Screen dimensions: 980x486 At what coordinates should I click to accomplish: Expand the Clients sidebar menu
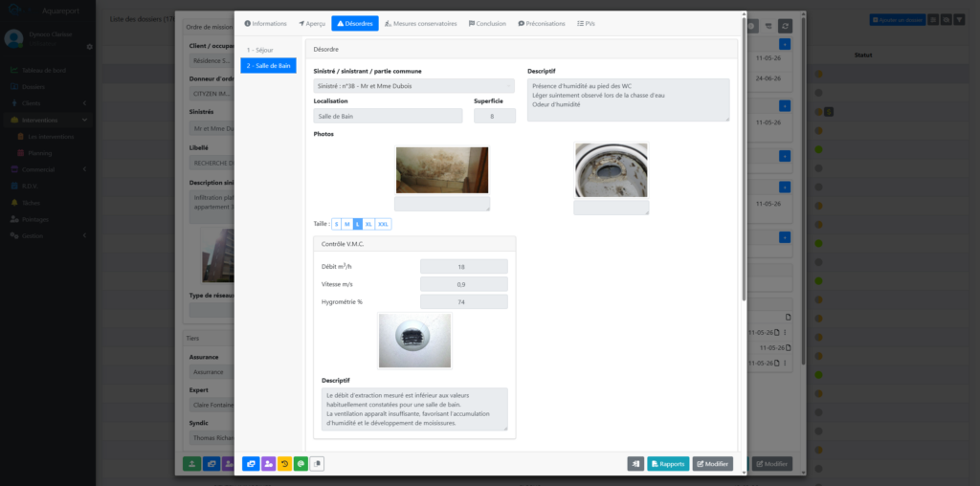pos(49,103)
